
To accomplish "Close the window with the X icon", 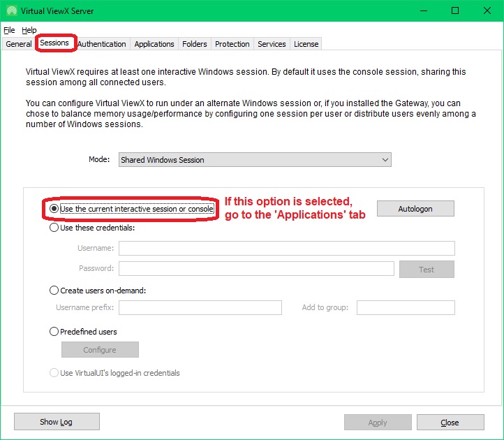I will [487, 10].
